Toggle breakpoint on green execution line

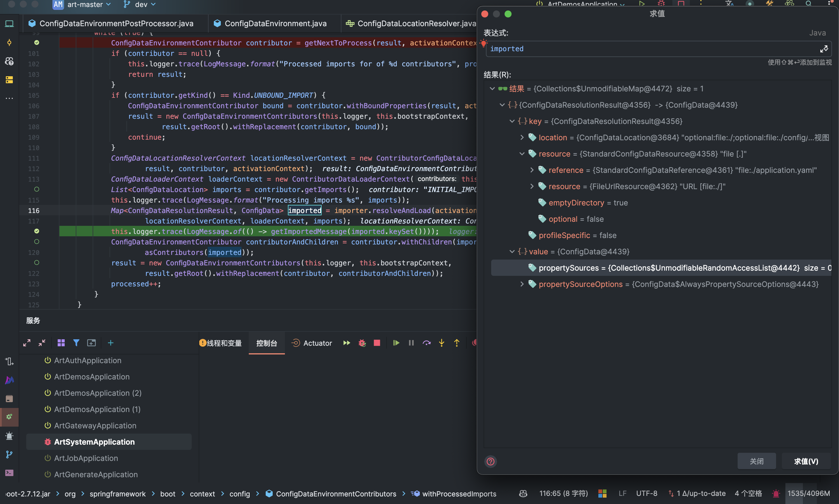click(37, 231)
